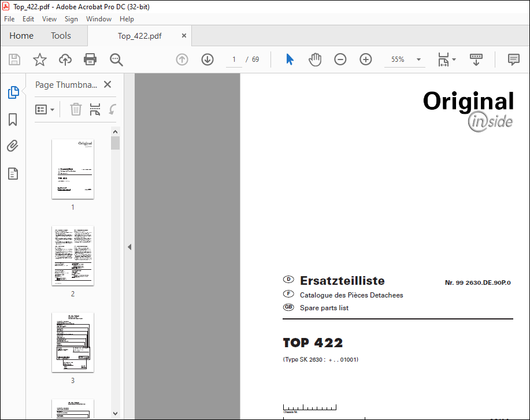Image resolution: width=530 pixels, height=420 pixels.
Task: Open the Sign menu
Action: click(x=71, y=19)
